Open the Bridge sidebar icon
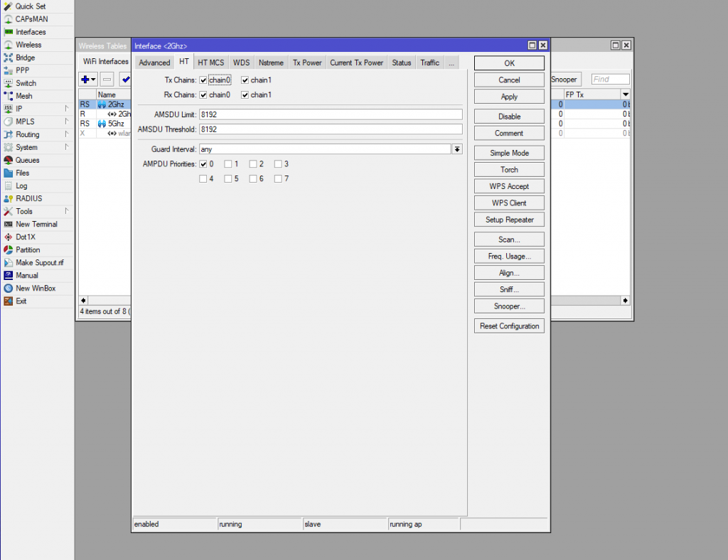Viewport: 728px width, 560px height. [x=9, y=58]
